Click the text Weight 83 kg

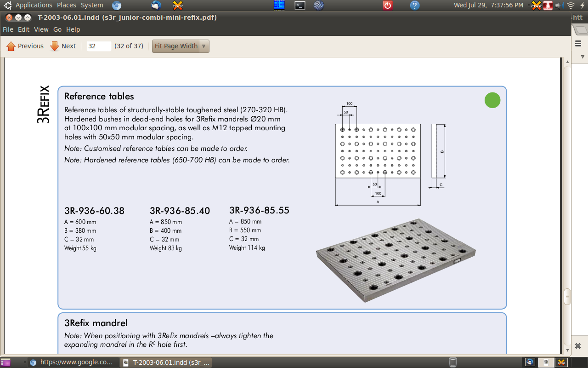pos(166,248)
